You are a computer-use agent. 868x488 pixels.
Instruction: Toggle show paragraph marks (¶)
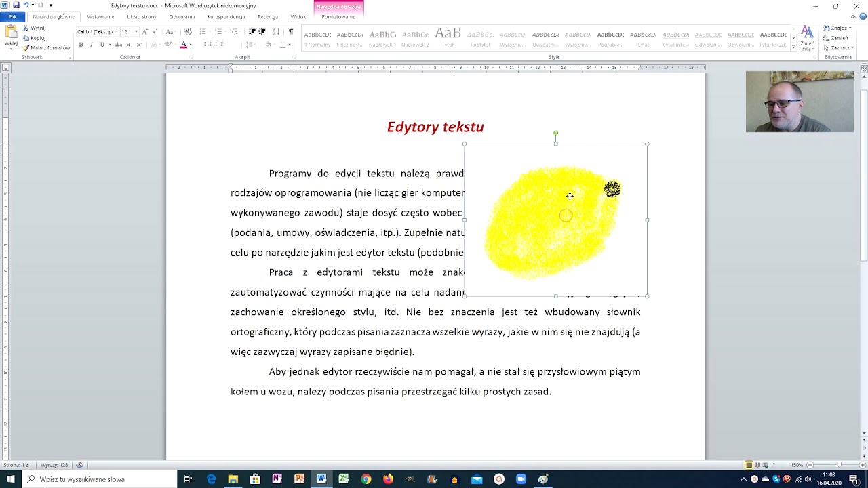click(x=291, y=31)
